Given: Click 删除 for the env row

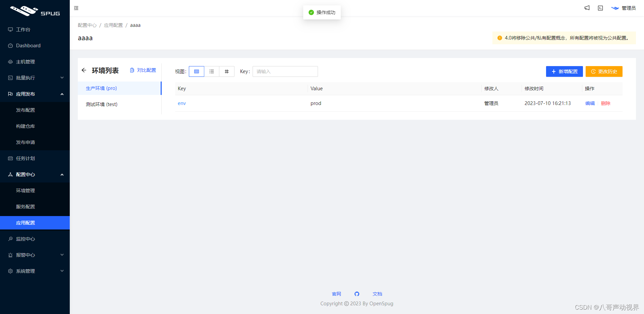Looking at the screenshot, I should coord(606,103).
